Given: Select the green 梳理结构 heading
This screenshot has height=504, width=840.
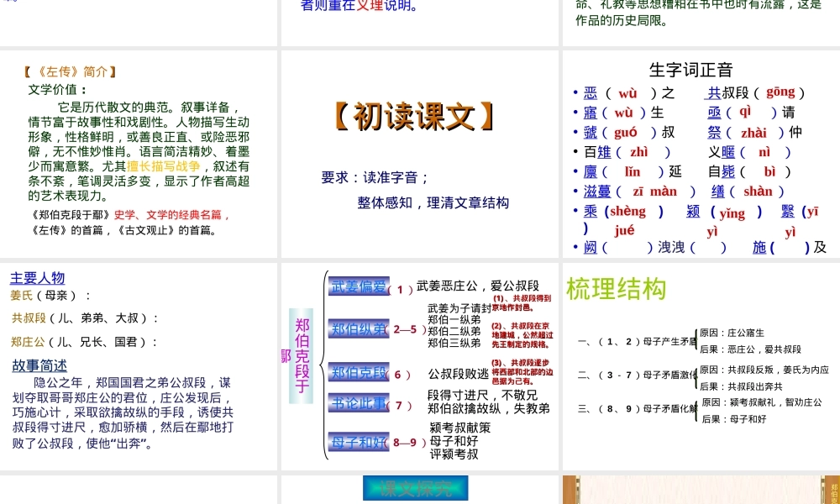Looking at the screenshot, I should [616, 289].
